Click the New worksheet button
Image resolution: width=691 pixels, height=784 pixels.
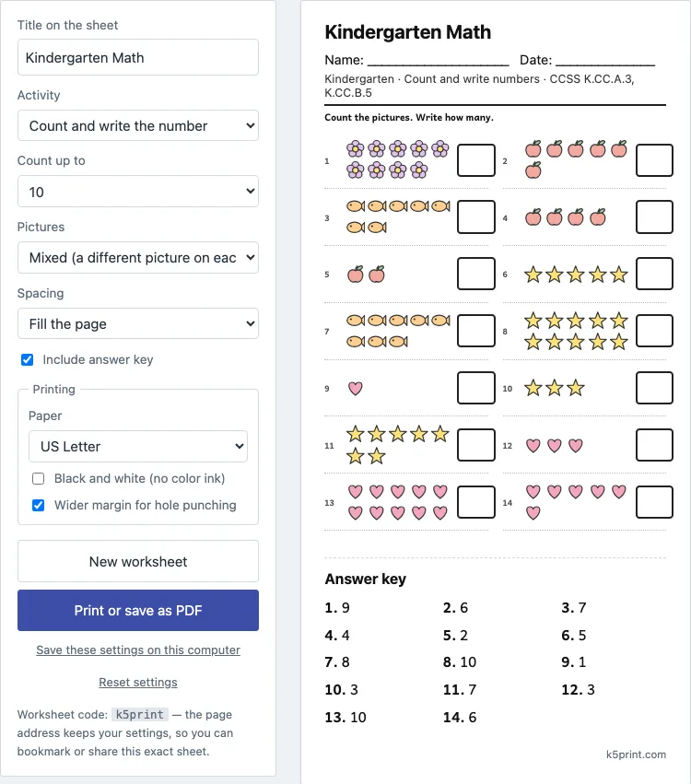click(x=138, y=561)
